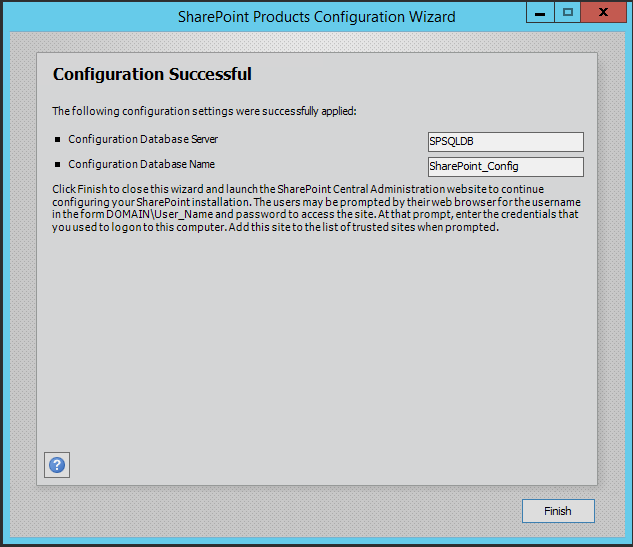The image size is (633, 547).
Task: Select the SharePoint_Config database name field
Action: tap(505, 167)
